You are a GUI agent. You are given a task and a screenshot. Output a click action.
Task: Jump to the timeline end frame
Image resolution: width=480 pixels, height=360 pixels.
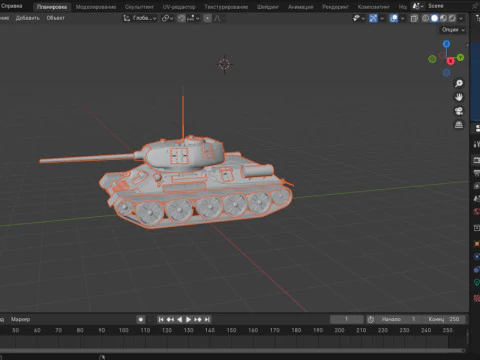pyautogui.click(x=207, y=319)
